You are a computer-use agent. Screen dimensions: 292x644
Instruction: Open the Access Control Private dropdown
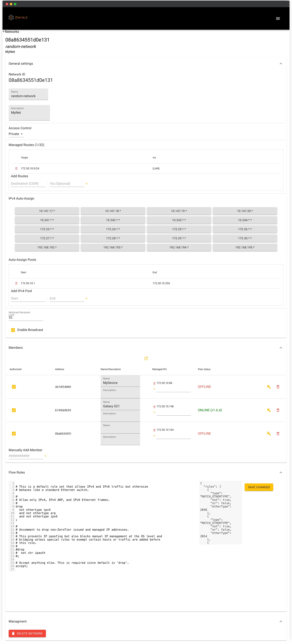coord(16,134)
